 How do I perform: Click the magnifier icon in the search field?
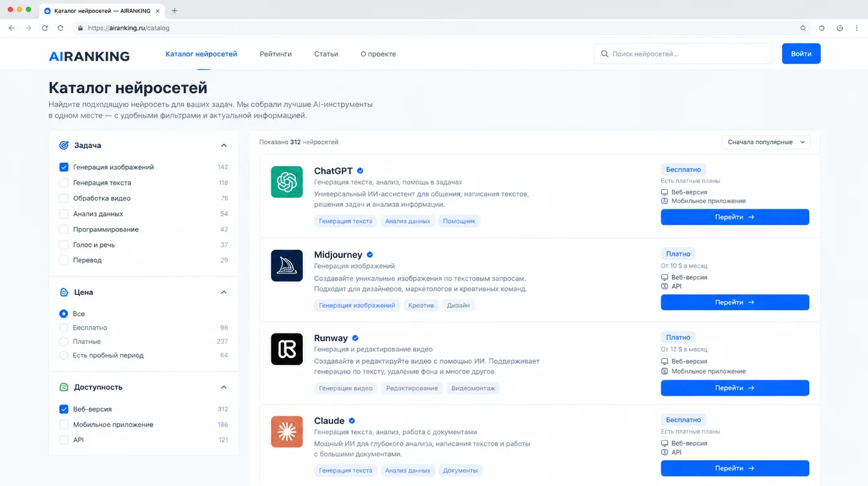(604, 54)
